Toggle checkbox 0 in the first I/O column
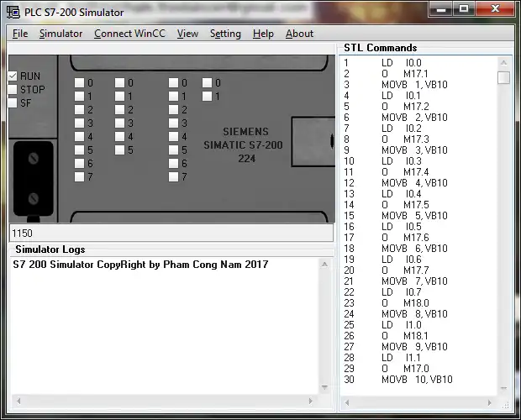This screenshot has height=420, width=521. tap(79, 82)
